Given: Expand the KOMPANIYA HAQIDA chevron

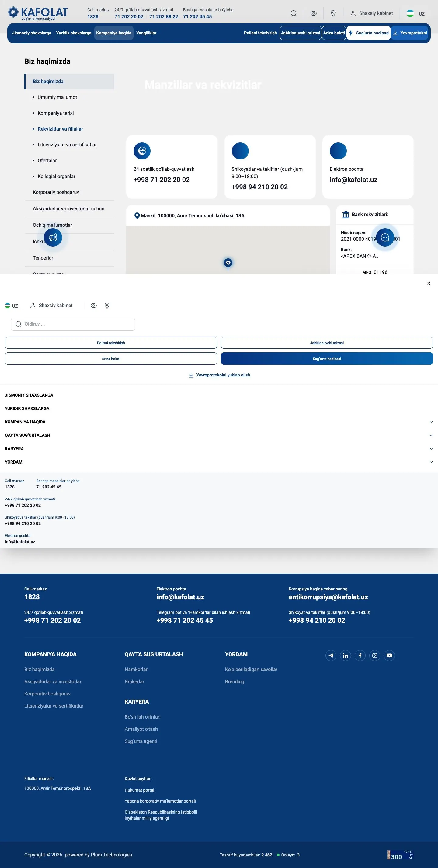Looking at the screenshot, I should click(x=431, y=422).
